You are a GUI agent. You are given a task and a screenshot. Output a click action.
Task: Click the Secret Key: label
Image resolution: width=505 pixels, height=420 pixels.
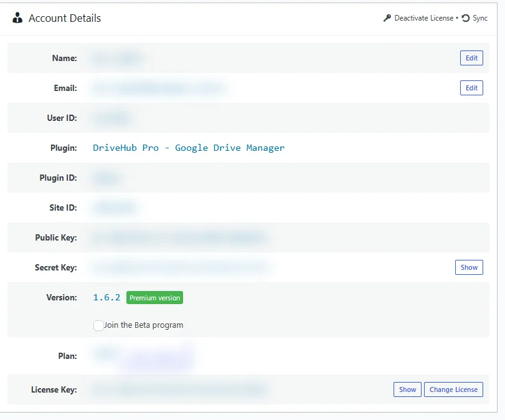click(55, 267)
